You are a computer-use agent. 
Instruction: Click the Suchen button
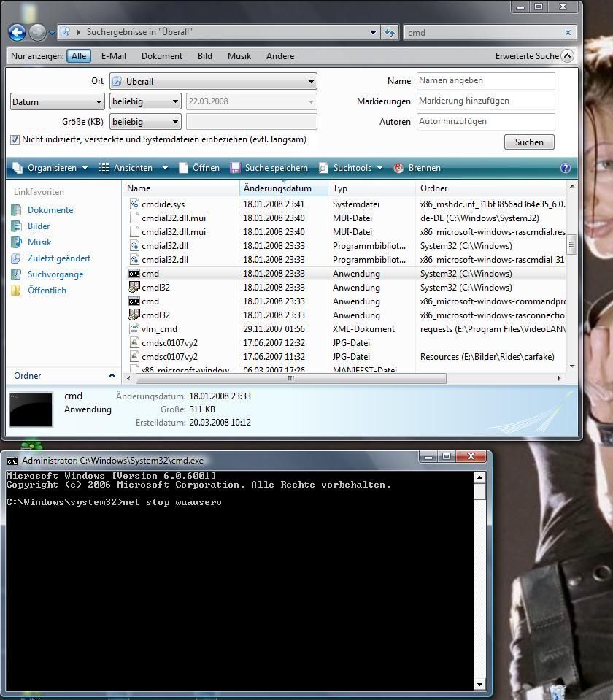[529, 142]
